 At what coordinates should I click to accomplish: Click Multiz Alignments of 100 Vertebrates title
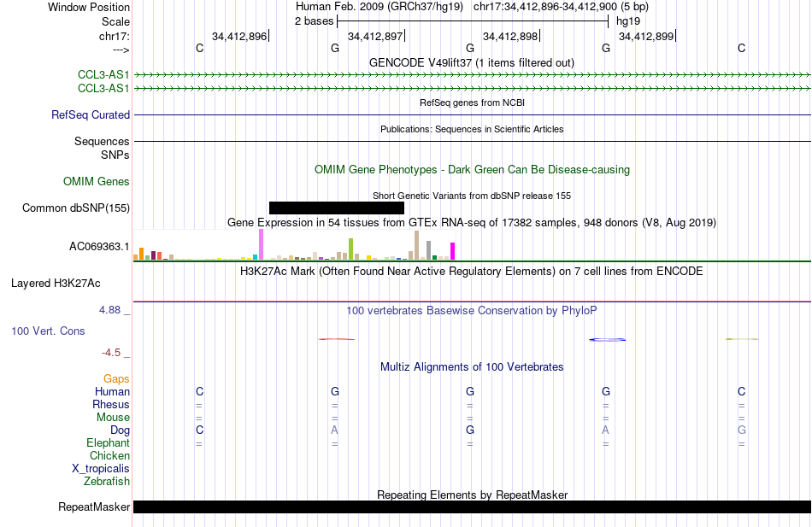472,367
